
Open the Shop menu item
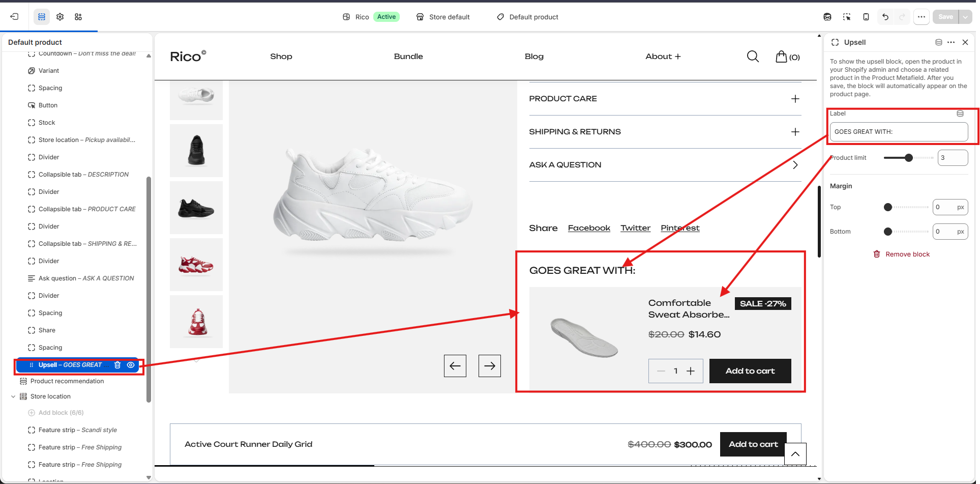point(281,56)
